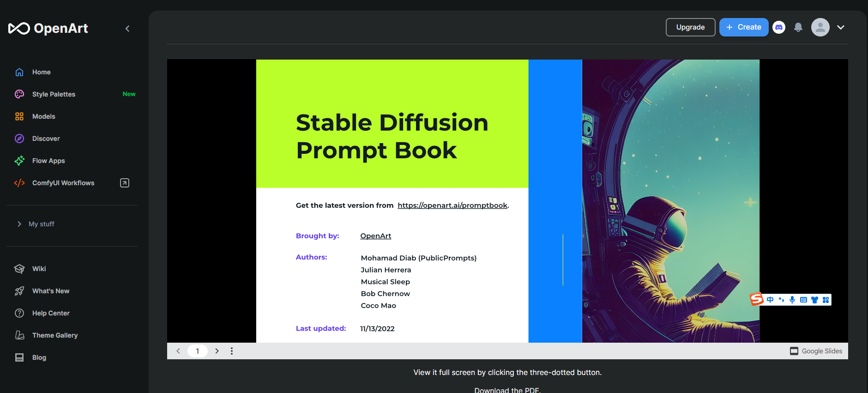Click the New badge beside Style Palettes
Screen dimensions: 868x393
pyautogui.click(x=129, y=94)
